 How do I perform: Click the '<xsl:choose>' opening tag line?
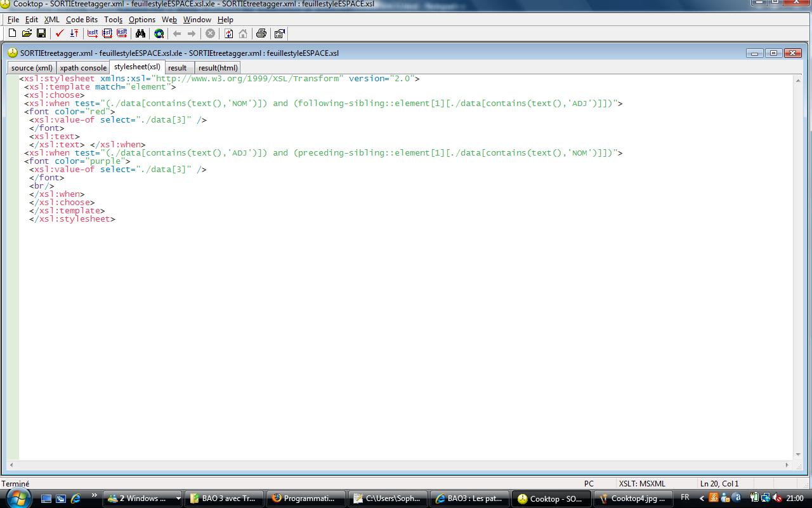point(55,95)
